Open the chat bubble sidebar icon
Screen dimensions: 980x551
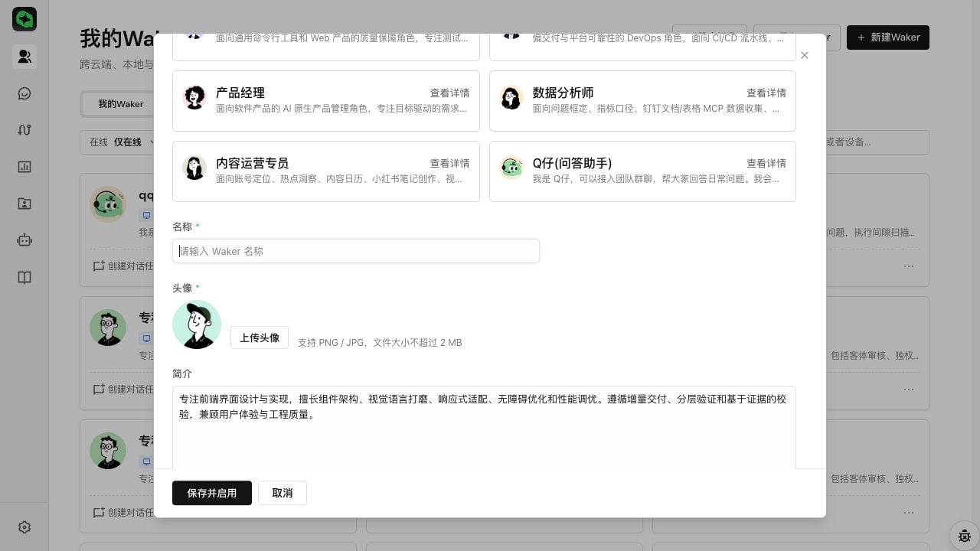(x=24, y=93)
